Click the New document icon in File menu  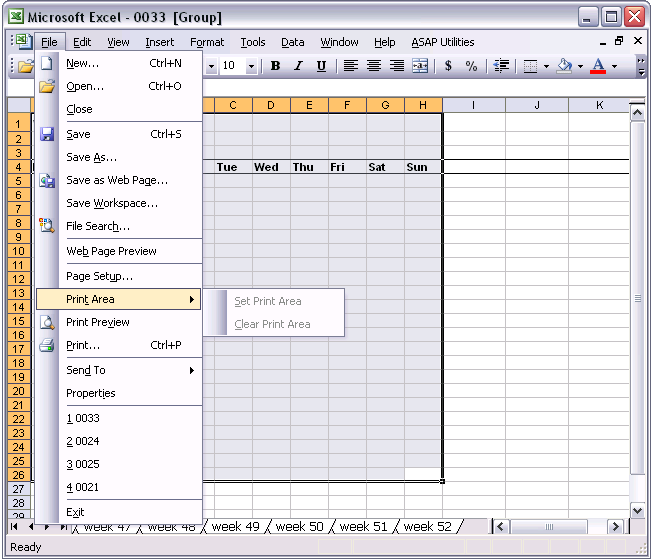[x=46, y=63]
